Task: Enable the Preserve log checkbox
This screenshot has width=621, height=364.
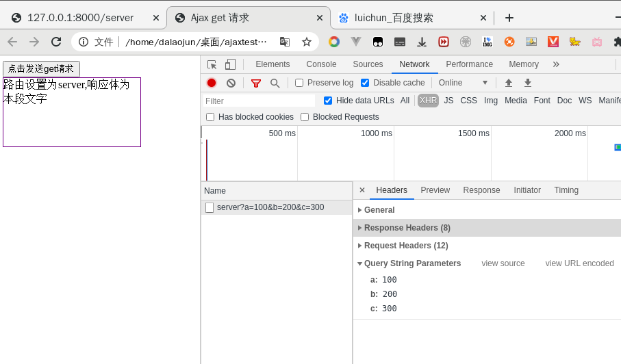Action: tap(299, 83)
